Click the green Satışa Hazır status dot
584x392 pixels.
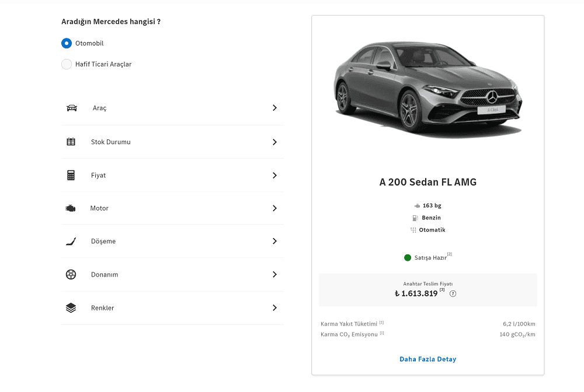coord(408,257)
